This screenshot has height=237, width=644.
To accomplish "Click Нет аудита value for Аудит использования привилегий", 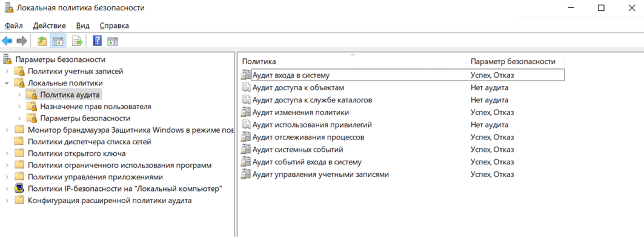I will click(x=490, y=124).
